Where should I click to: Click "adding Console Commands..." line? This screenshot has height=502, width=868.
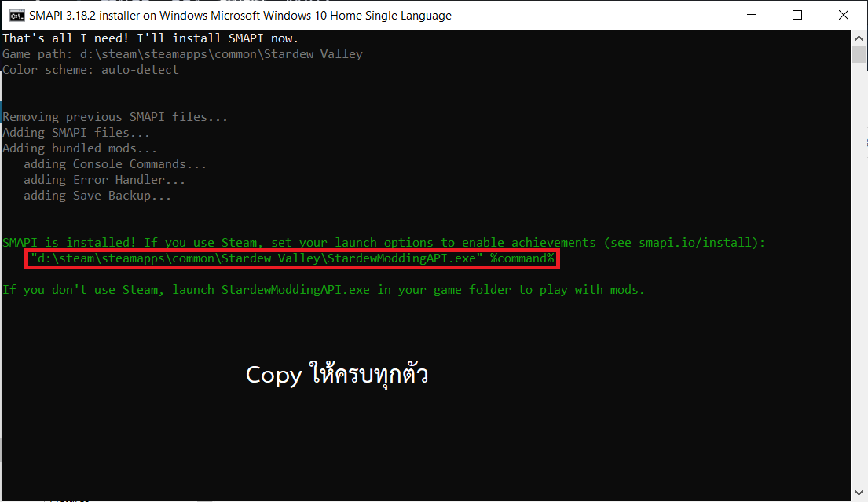coord(115,164)
